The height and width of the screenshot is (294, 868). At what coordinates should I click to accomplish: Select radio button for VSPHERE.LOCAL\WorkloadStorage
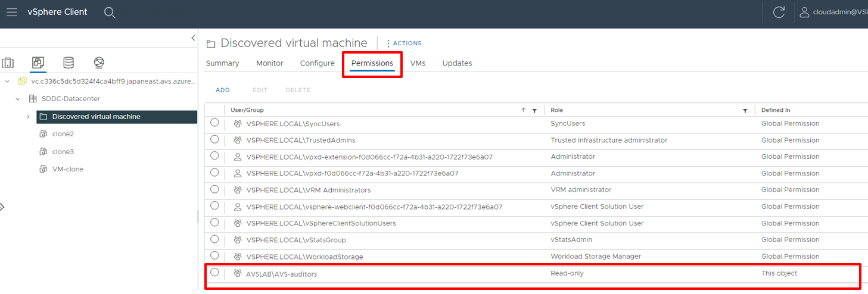click(x=214, y=256)
